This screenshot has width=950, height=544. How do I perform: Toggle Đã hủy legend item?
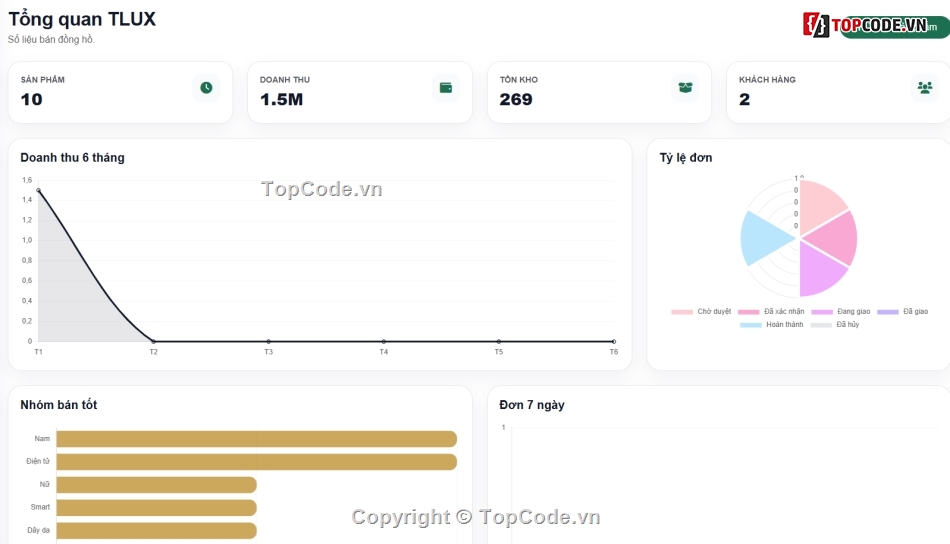(834, 325)
